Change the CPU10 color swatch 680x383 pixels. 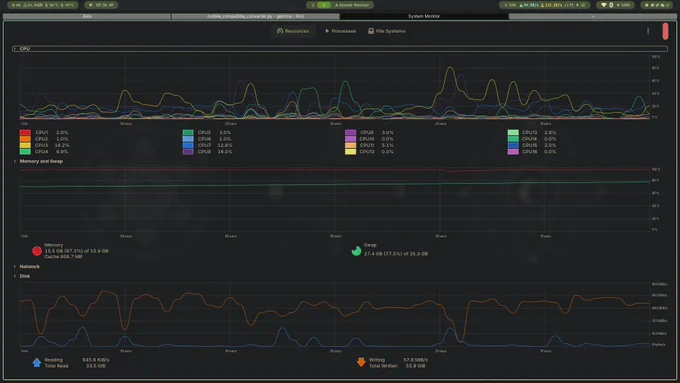click(x=350, y=139)
